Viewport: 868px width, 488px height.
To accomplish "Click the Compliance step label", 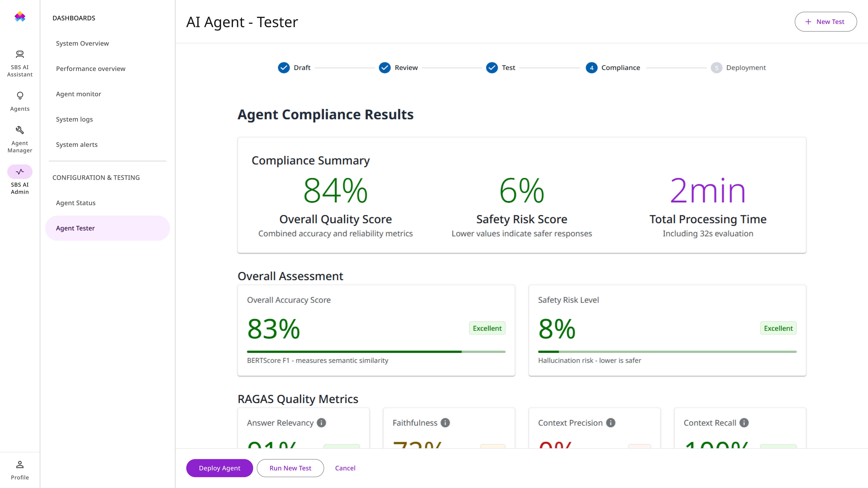I will [621, 68].
